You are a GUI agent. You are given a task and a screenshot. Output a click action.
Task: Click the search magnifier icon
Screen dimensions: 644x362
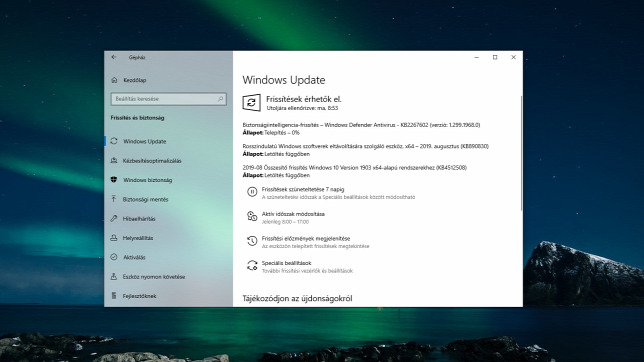click(x=221, y=99)
